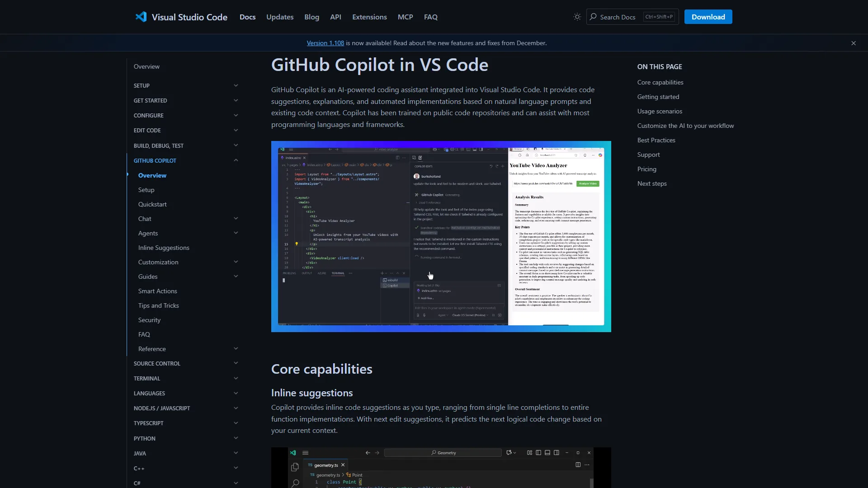The height and width of the screenshot is (488, 868).
Task: Open the Quickstart page
Action: tap(152, 204)
